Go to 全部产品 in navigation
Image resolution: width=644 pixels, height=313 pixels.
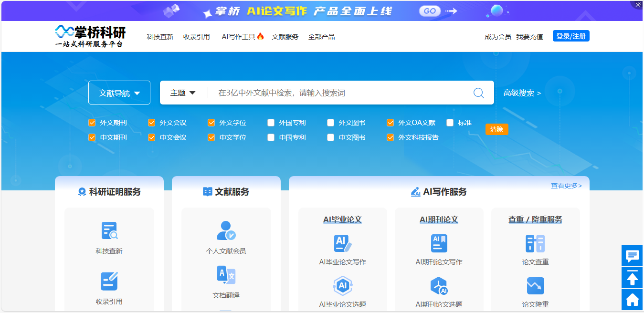(x=321, y=37)
